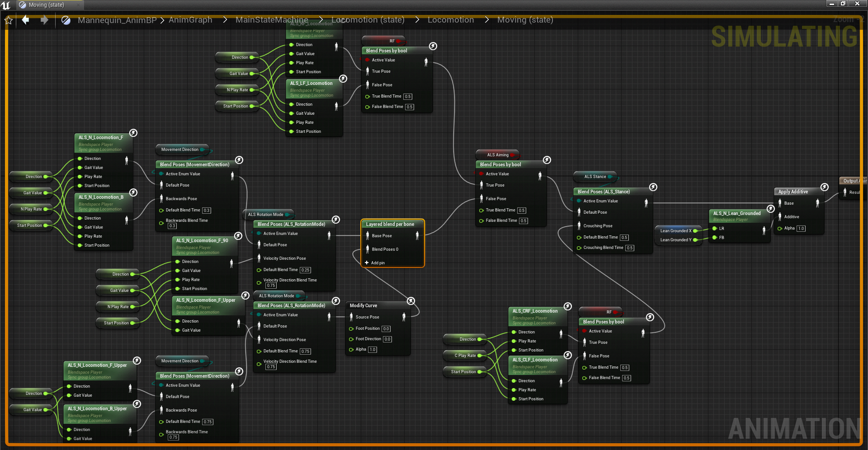Viewport: 868px width, 450px height.
Task: Edit Alpha value on Modify Curve node
Action: [373, 349]
